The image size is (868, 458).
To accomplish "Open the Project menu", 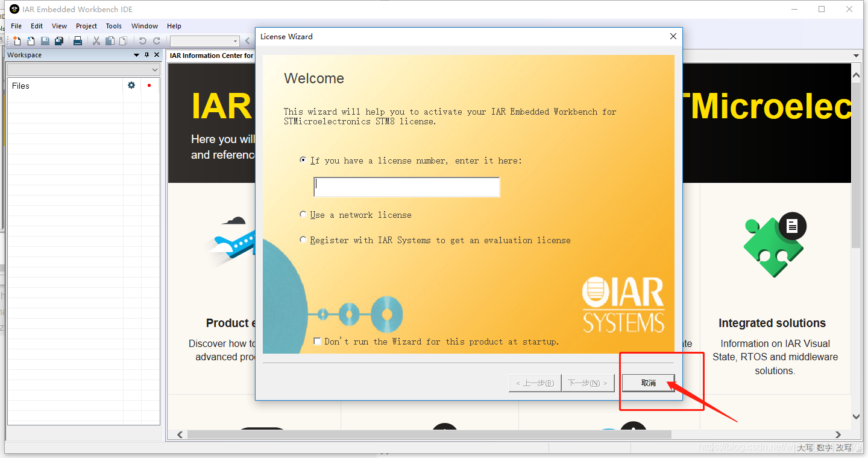I will pyautogui.click(x=86, y=26).
